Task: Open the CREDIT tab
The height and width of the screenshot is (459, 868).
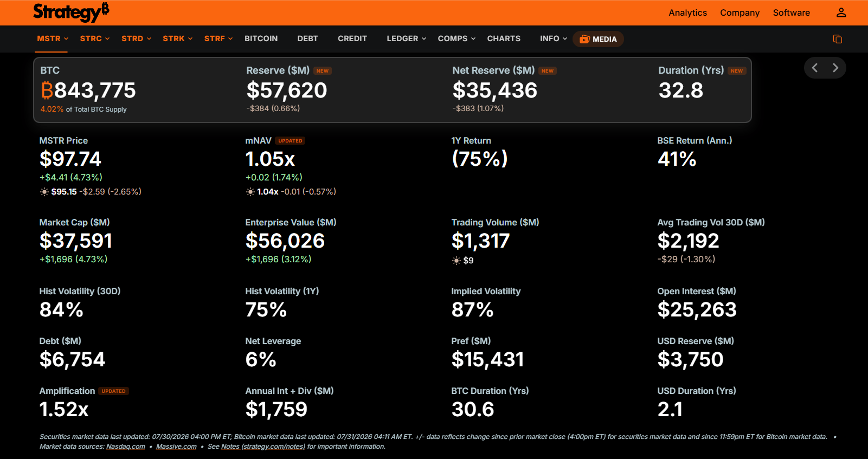Action: click(352, 38)
